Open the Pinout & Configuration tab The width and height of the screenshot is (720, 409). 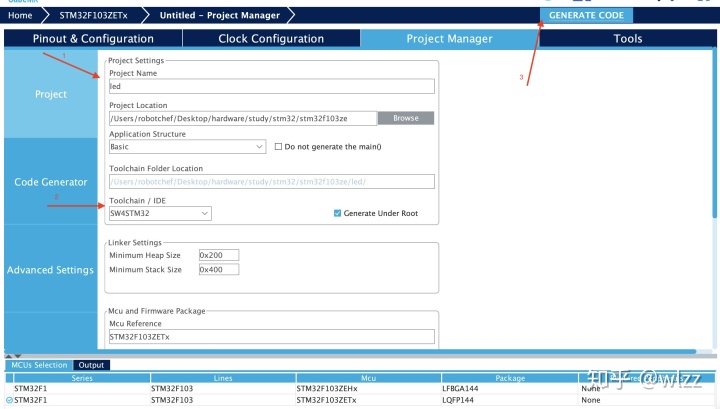pyautogui.click(x=93, y=39)
